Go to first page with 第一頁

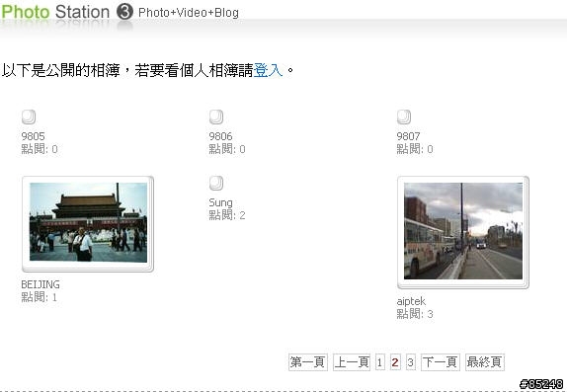tap(308, 362)
